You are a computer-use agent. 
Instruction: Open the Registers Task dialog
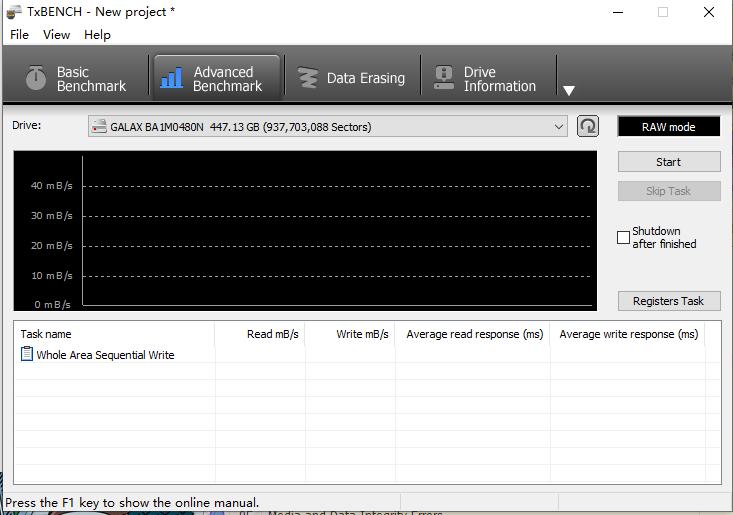click(x=668, y=301)
